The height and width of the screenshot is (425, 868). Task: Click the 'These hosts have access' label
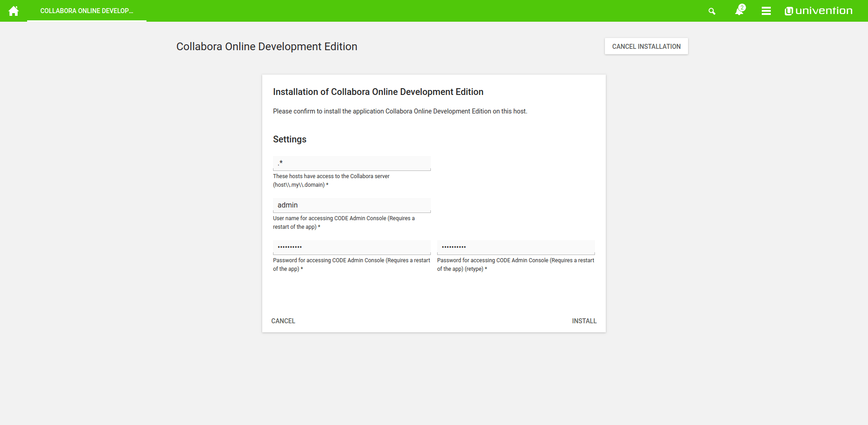tap(331, 180)
